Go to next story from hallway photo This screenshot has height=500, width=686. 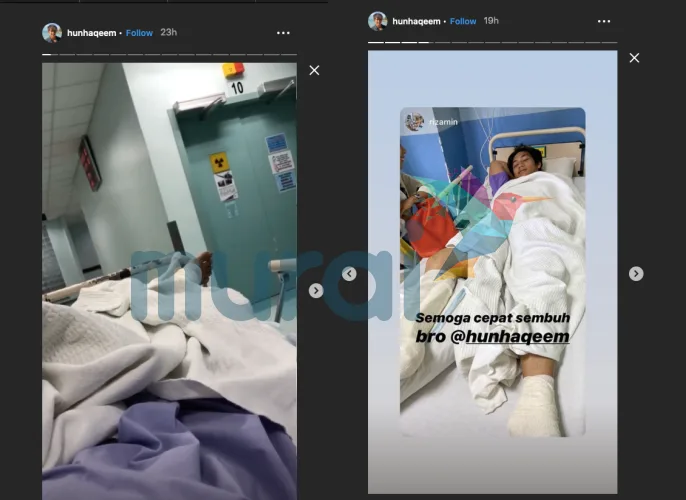click(316, 291)
